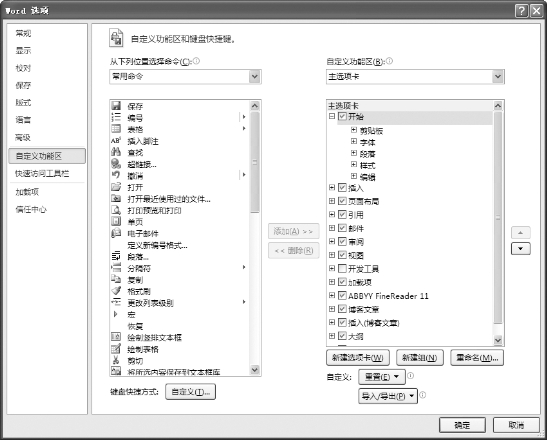The height and width of the screenshot is (440, 547).
Task: Select the 保存 (Save) floppy disk icon
Action: pos(116,105)
